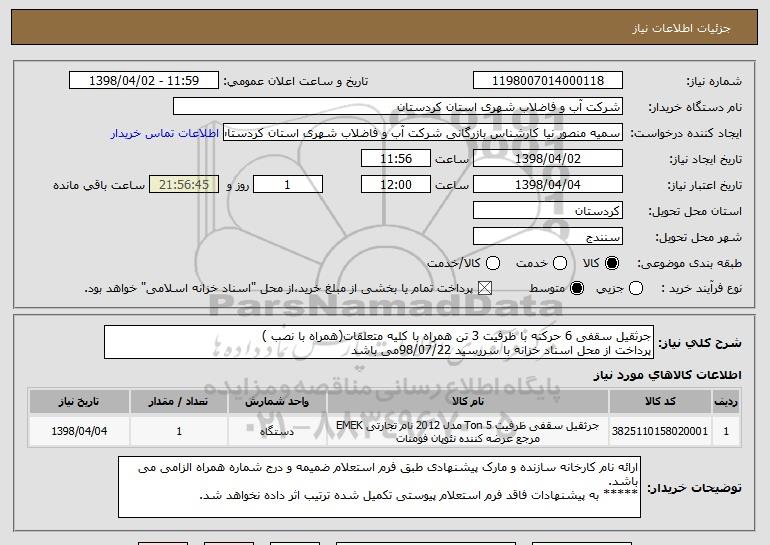Click the general need description text box
The height and width of the screenshot is (545, 770).
(379, 342)
